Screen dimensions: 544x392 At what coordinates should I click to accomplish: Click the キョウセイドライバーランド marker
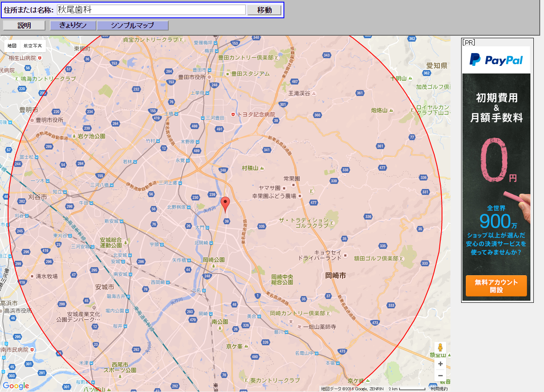tap(345, 256)
